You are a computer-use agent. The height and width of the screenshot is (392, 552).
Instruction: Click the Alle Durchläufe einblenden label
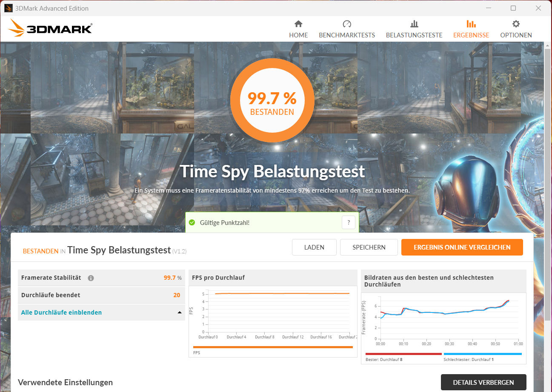[61, 312]
